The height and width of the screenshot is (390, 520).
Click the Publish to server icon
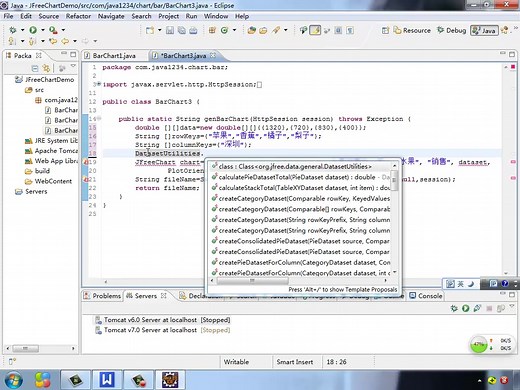tap(501, 308)
